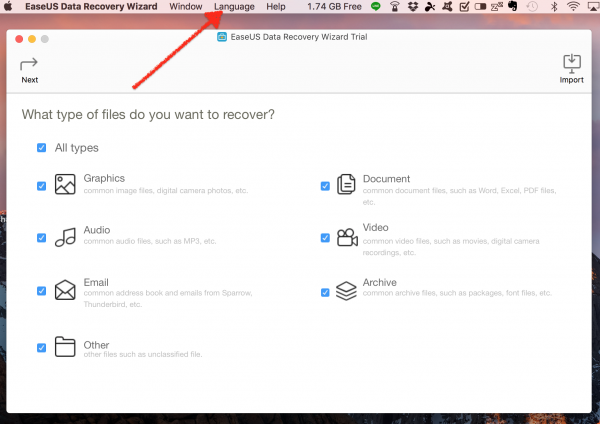Screen dimensions: 600x424
Task: Toggle the Video checkbox
Action: pos(325,238)
